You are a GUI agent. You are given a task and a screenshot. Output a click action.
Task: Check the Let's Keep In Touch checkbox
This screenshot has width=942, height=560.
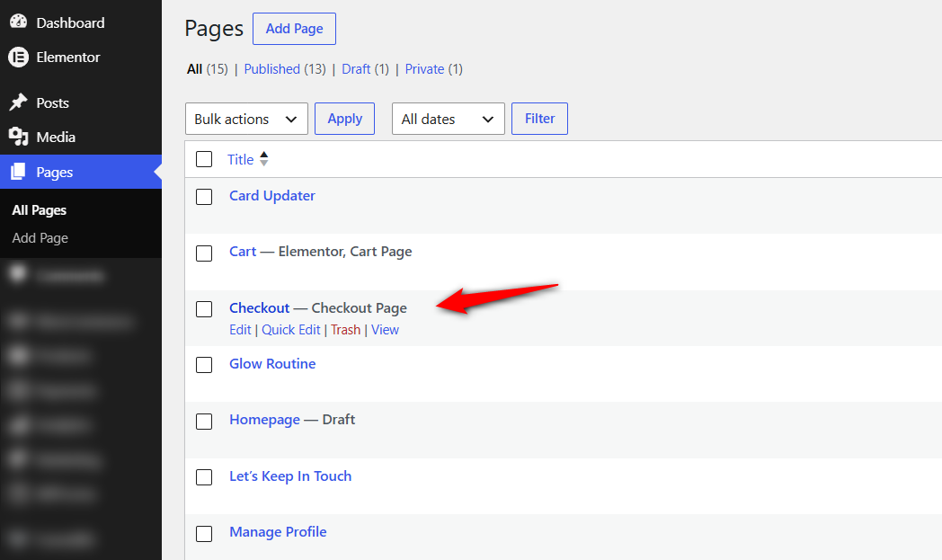tap(204, 477)
